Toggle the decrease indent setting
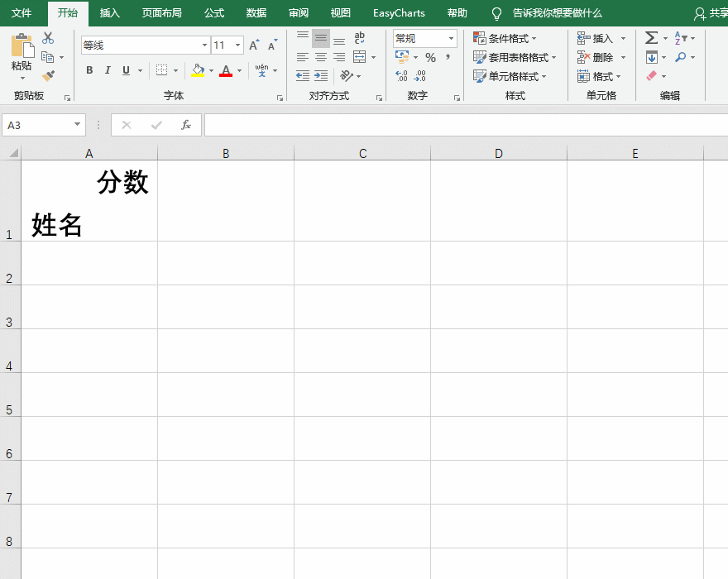The width and height of the screenshot is (728, 579). click(303, 75)
